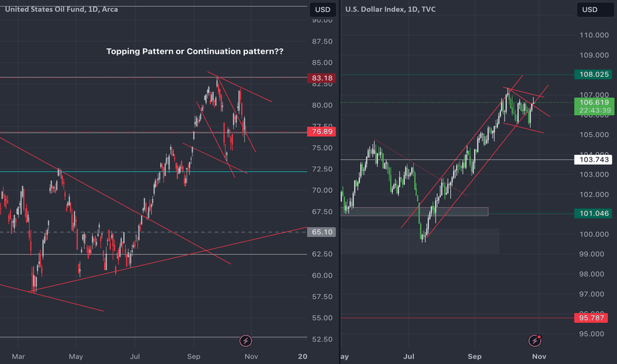Select the gray rectangle zone on the dollar index chart

tap(415, 212)
